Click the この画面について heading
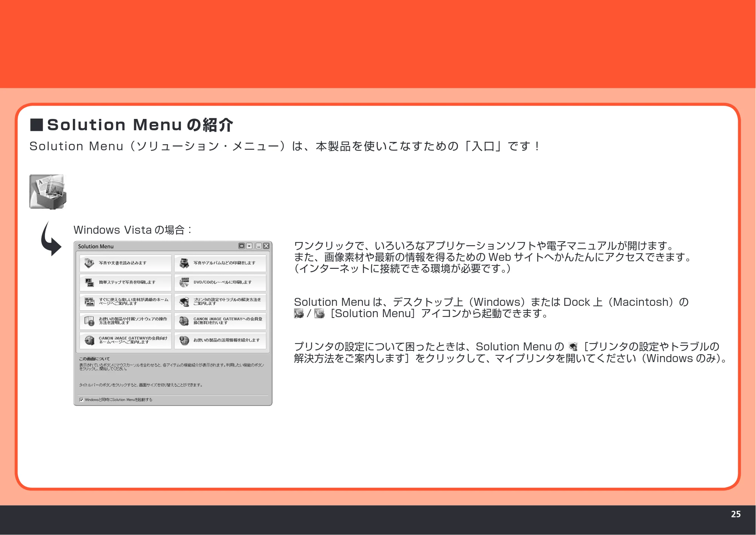756x535 pixels. coord(94,359)
